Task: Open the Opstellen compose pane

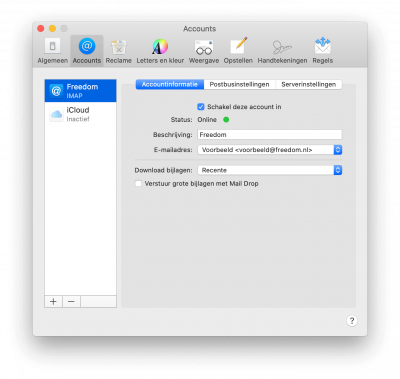Action: click(238, 51)
